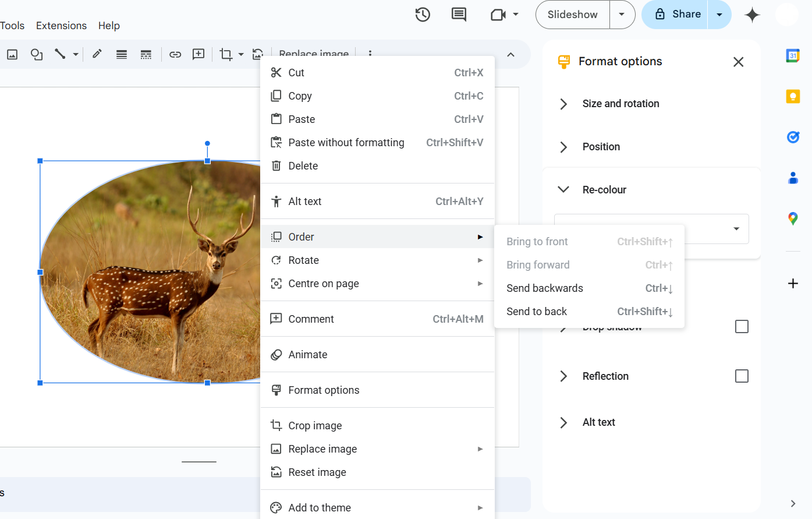Select the shape tool icon
812x519 pixels.
click(37, 54)
